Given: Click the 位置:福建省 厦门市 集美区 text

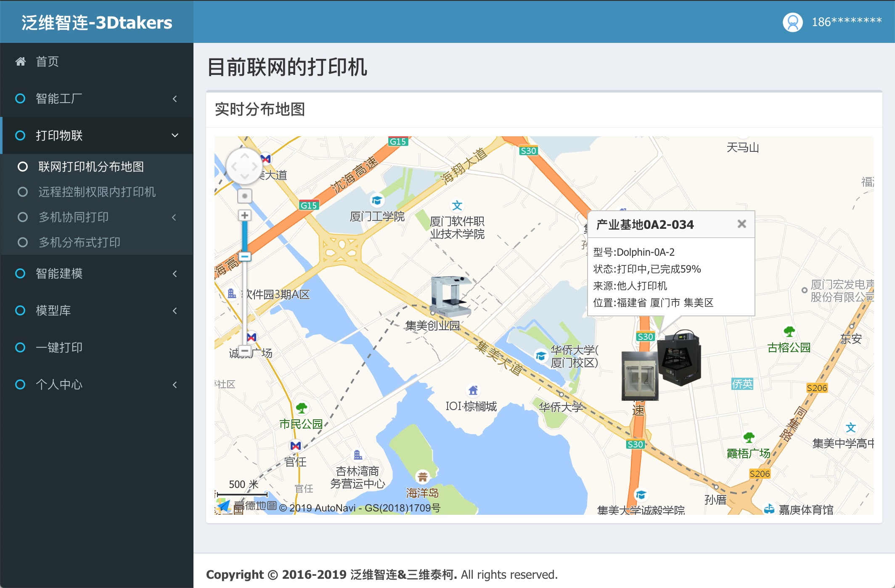Looking at the screenshot, I should click(653, 302).
